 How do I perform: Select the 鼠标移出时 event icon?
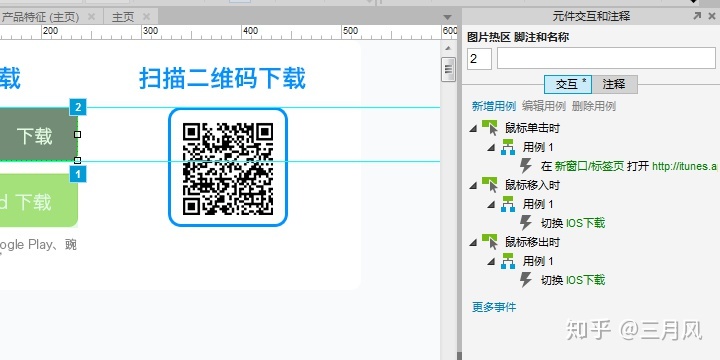click(x=490, y=242)
